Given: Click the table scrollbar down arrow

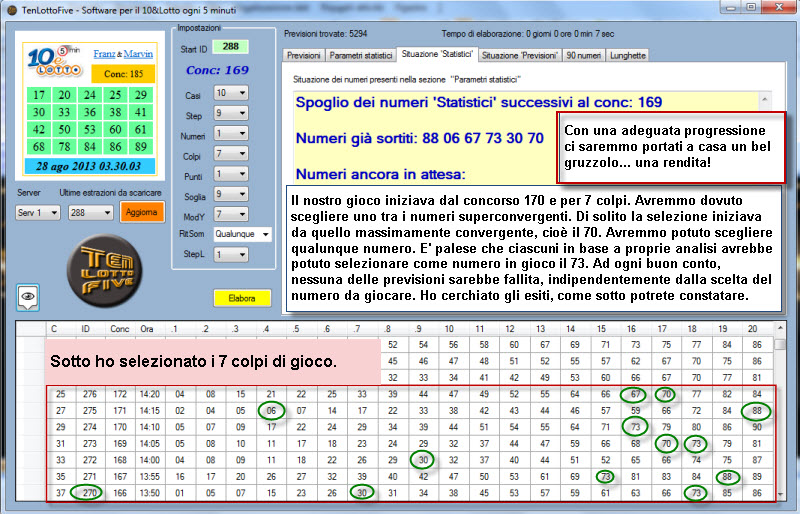Looking at the screenshot, I should click(x=779, y=494).
